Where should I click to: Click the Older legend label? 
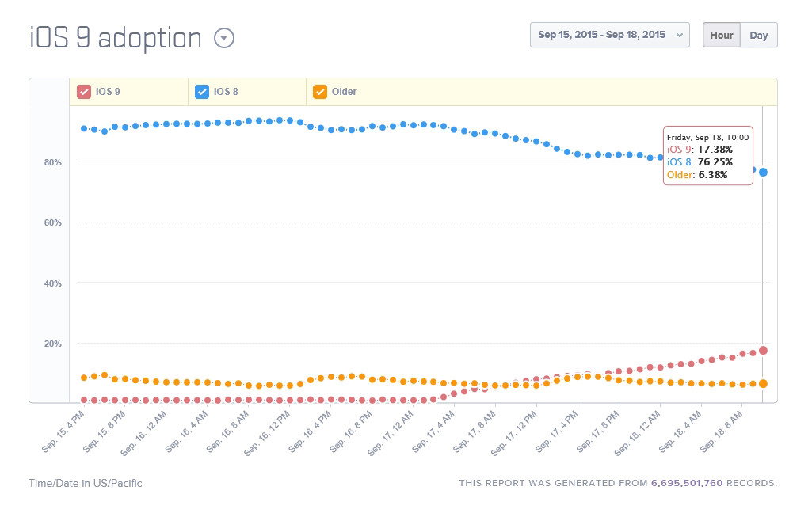tap(345, 92)
